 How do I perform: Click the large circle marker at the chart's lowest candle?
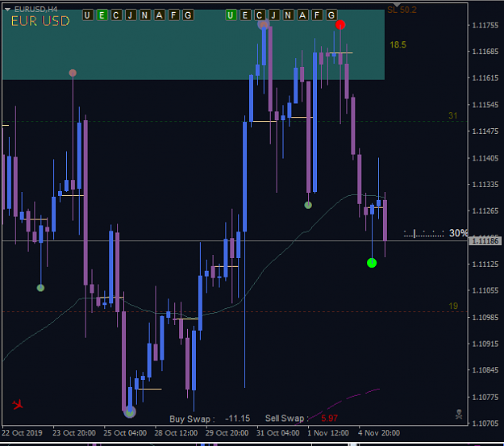point(130,411)
